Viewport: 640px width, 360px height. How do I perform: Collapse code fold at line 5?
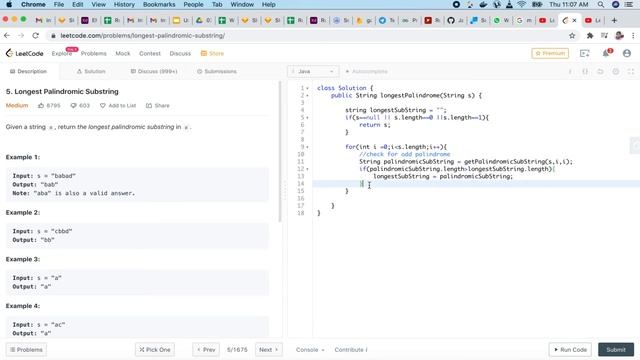click(x=307, y=118)
